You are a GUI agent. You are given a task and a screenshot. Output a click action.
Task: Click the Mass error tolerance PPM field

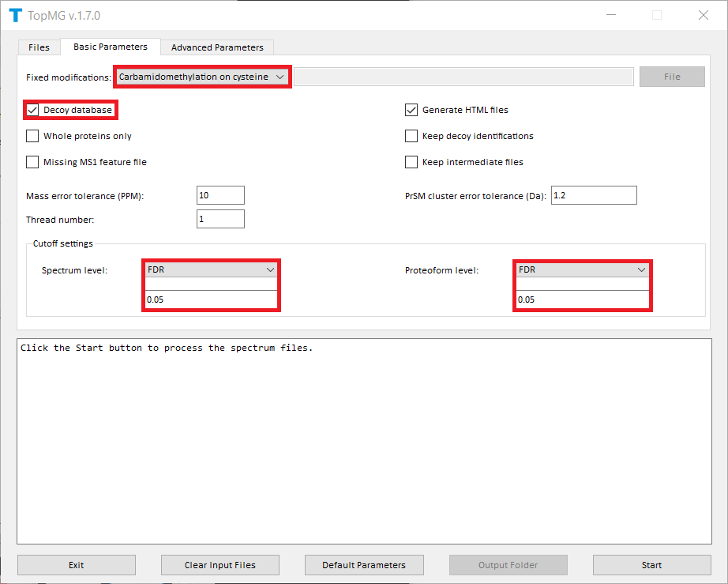[220, 195]
